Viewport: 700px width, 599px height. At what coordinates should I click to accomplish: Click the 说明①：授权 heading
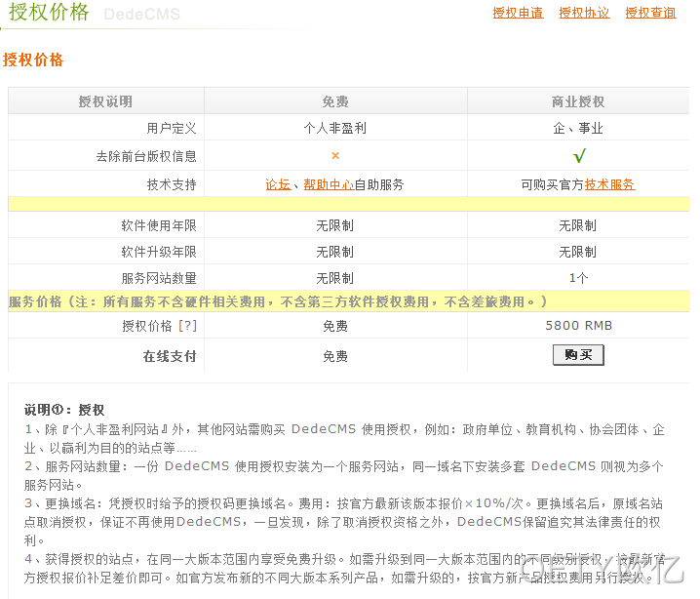pos(64,410)
